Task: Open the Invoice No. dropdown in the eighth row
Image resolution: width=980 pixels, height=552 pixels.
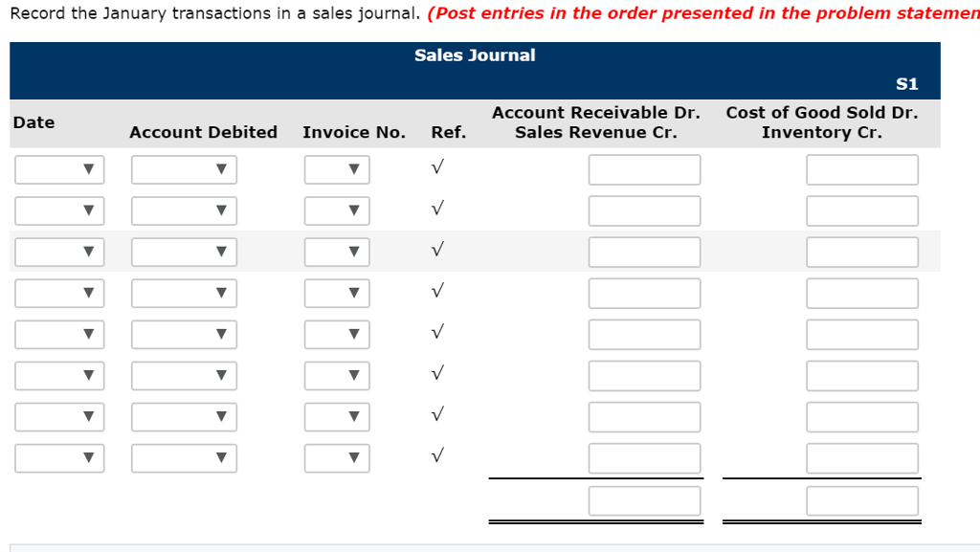Action: click(337, 457)
